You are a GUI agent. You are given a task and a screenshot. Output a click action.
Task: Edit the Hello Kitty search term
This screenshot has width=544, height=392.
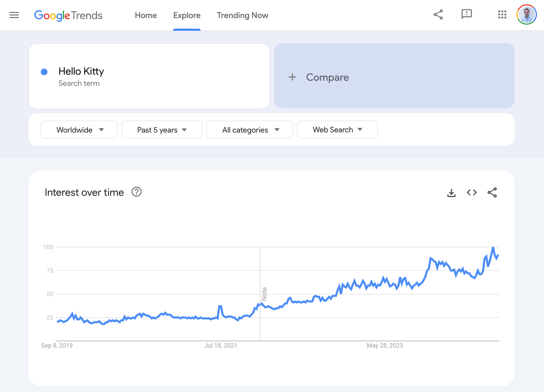click(81, 71)
